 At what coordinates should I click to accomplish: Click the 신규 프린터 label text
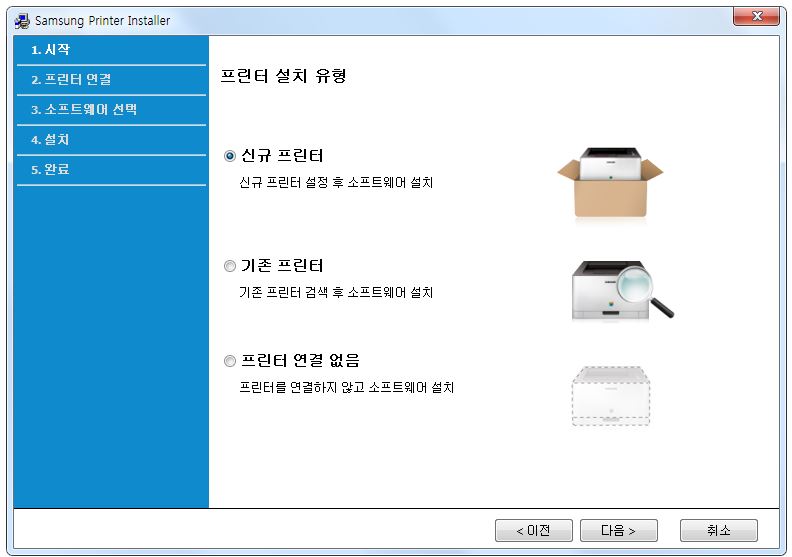282,156
